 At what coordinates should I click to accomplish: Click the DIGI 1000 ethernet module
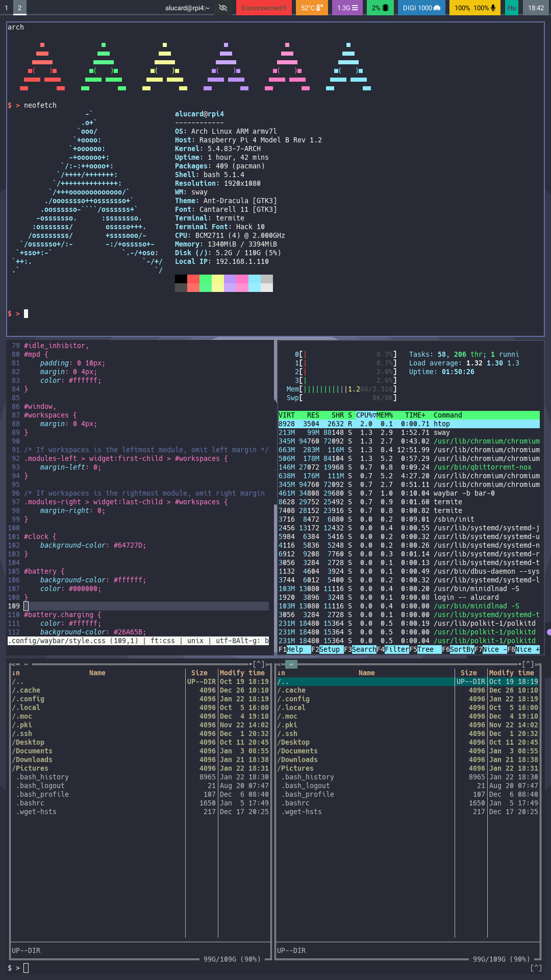pyautogui.click(x=421, y=8)
